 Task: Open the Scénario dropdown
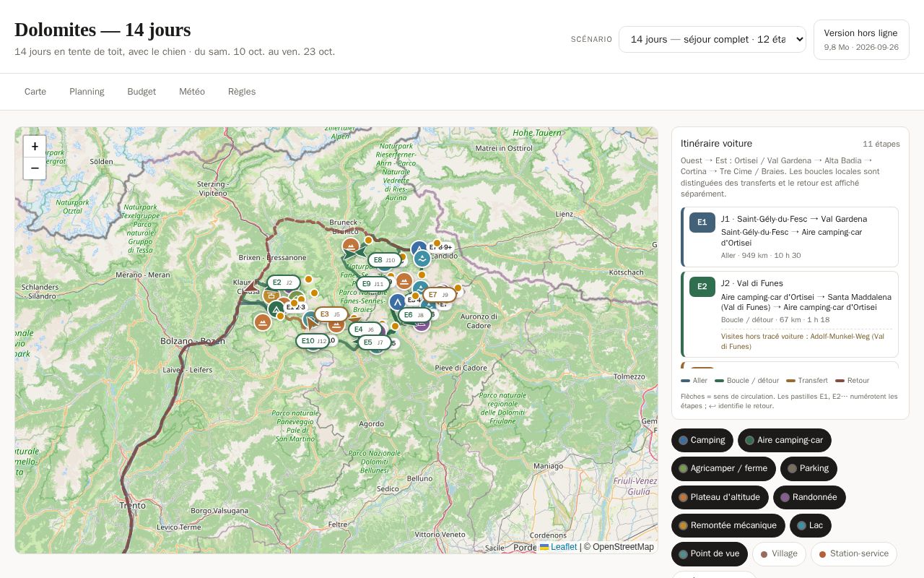pyautogui.click(x=712, y=39)
